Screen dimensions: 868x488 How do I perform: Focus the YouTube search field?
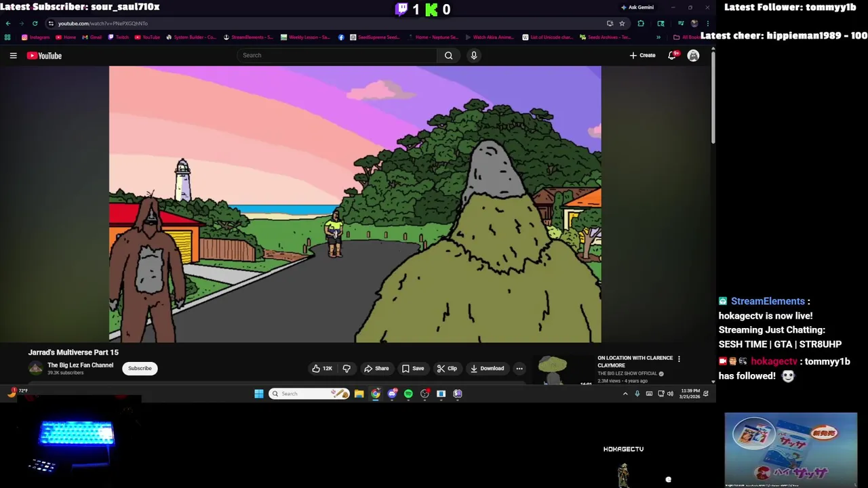click(x=338, y=56)
